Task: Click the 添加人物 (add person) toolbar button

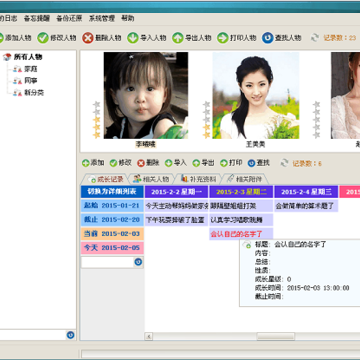Action: [x=15, y=38]
